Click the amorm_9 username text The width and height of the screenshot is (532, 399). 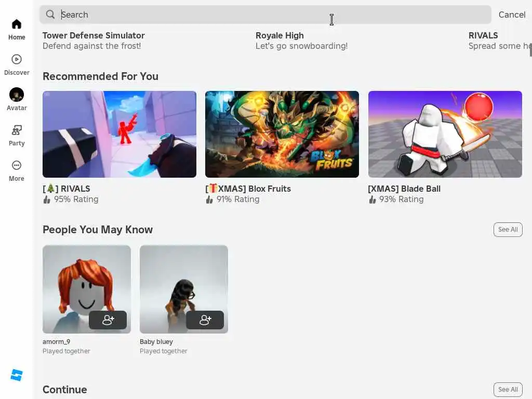[x=56, y=342]
